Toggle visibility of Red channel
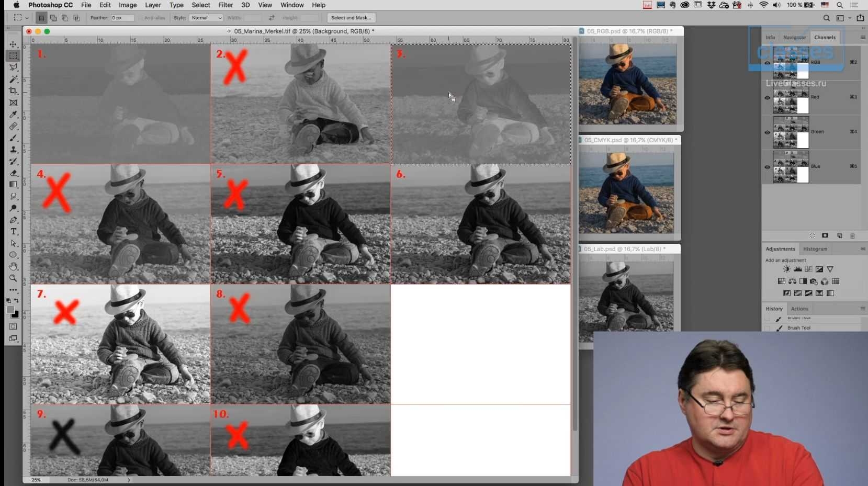868x486 pixels. coord(768,97)
